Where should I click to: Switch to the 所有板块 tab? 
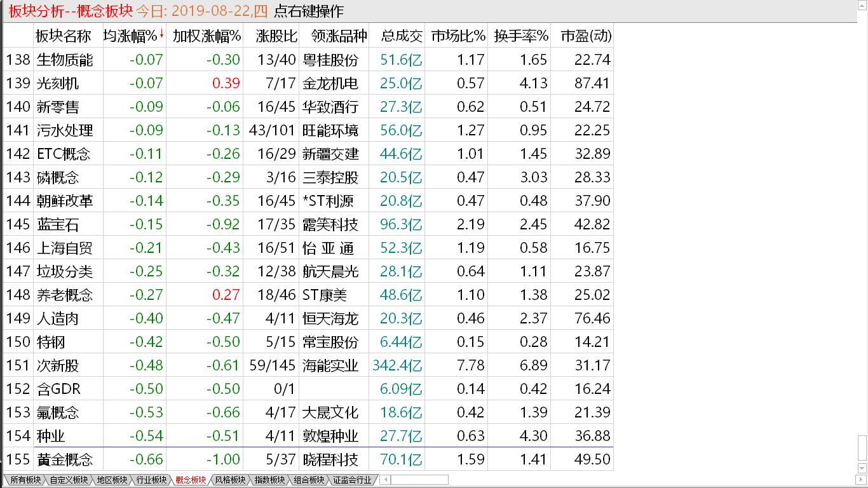click(25, 480)
